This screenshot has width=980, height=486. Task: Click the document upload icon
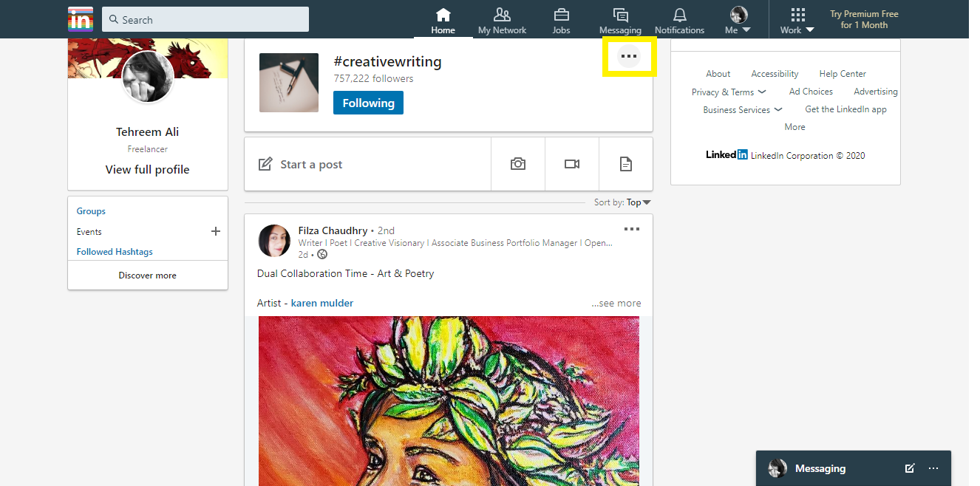click(x=626, y=164)
